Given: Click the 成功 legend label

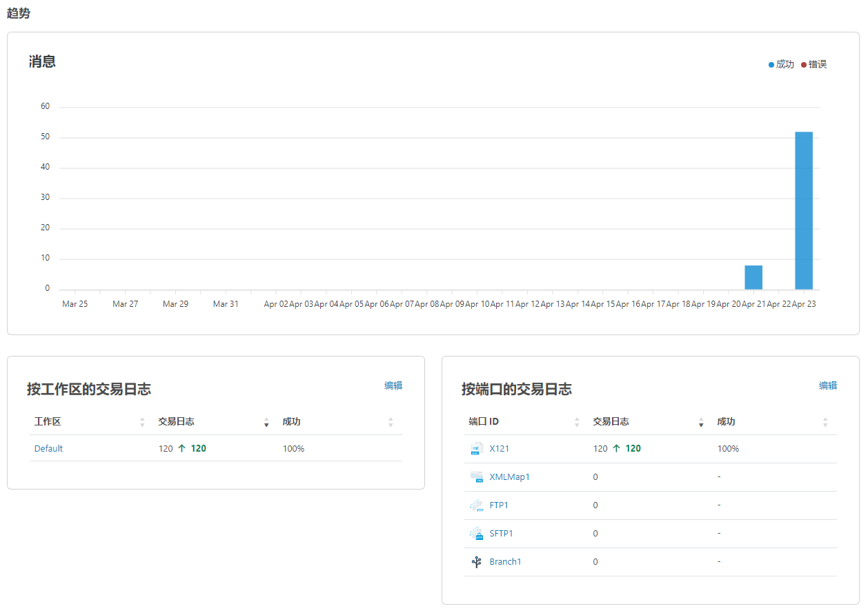Looking at the screenshot, I should click(785, 65).
